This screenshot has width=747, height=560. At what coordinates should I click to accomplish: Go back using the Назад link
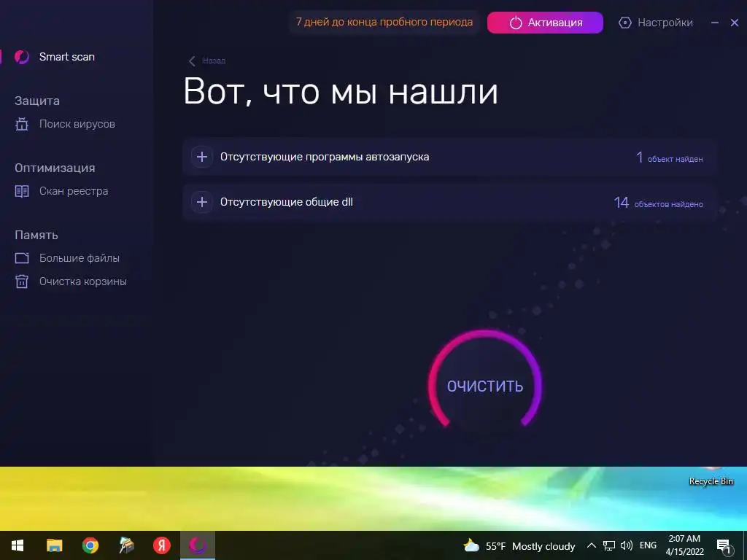click(214, 61)
